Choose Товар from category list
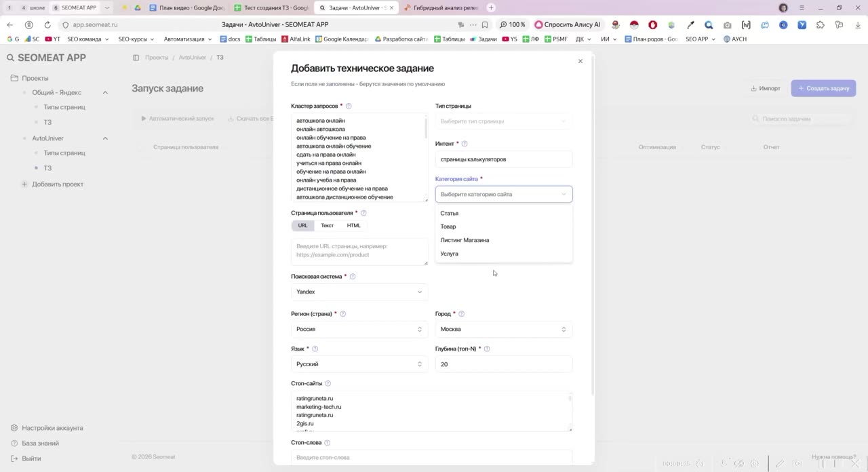Image resolution: width=868 pixels, height=472 pixels. pos(504,227)
